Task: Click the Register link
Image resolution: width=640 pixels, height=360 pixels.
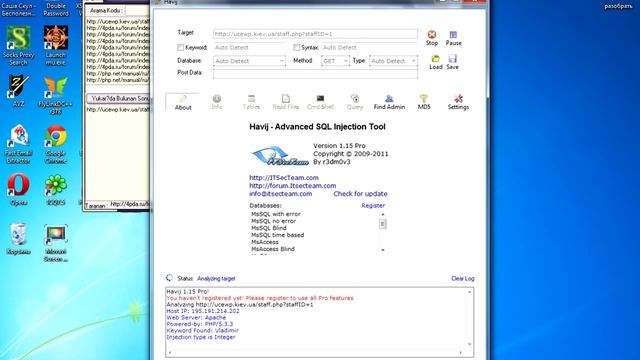Action: pos(373,206)
